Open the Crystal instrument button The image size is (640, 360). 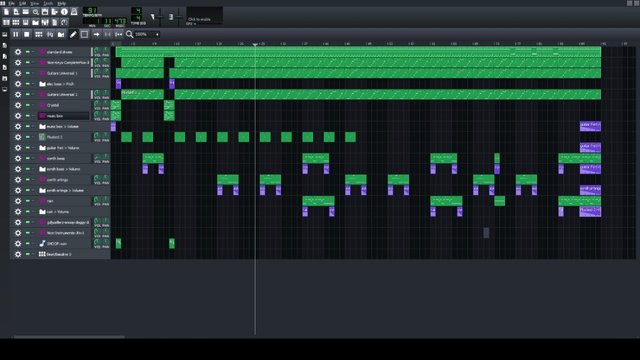click(x=64, y=105)
